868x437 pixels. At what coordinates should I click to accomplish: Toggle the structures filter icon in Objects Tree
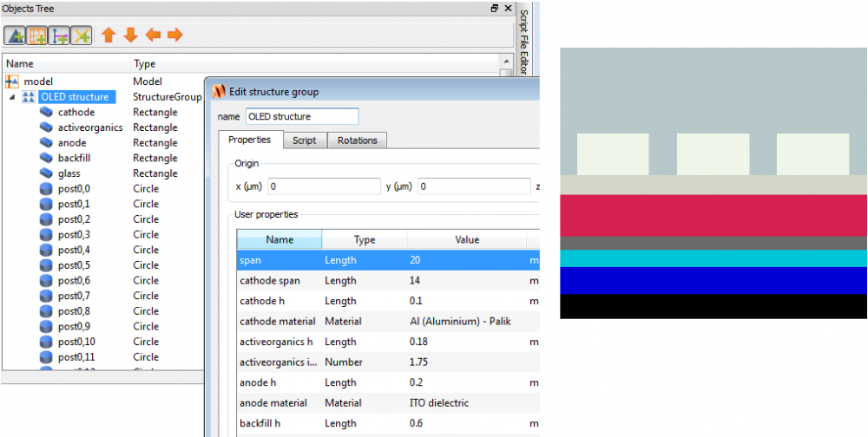click(16, 36)
